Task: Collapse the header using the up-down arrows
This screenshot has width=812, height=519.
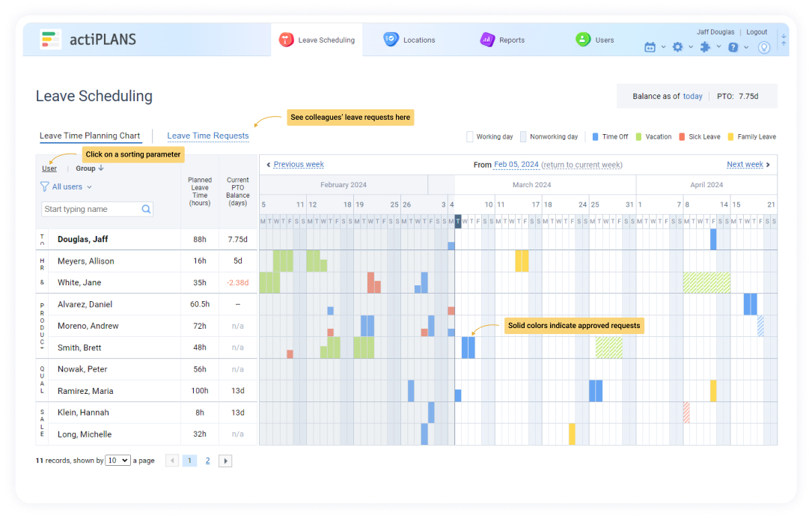Action: pyautogui.click(x=783, y=40)
